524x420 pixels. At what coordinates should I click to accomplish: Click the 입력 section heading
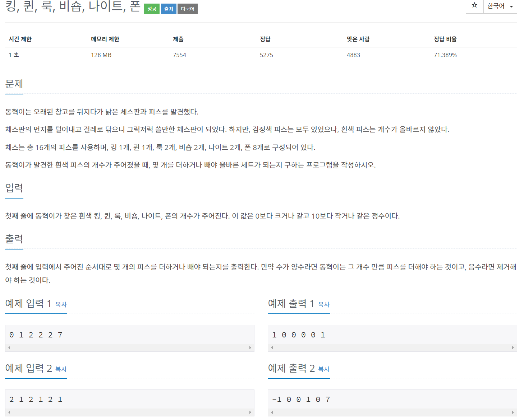pyautogui.click(x=14, y=188)
